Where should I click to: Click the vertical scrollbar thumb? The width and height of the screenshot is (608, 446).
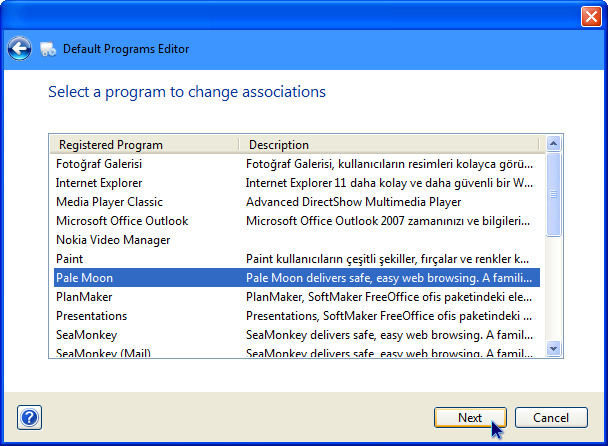coord(553,194)
